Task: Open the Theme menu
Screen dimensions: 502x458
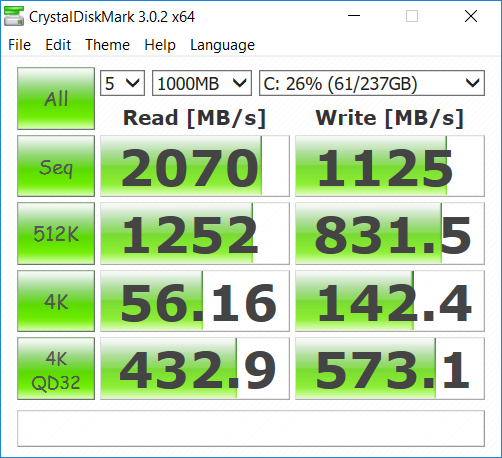Action: (107, 45)
